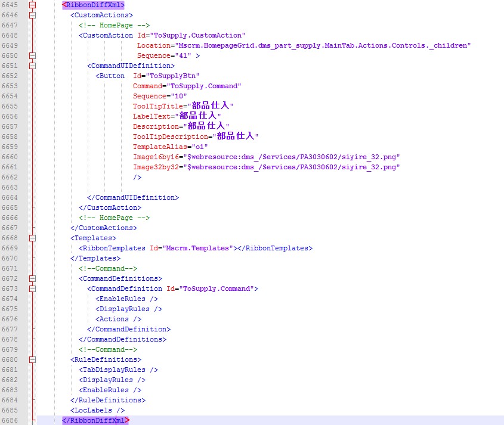Click the self-closing /> on line 6662
504x425 pixels.
click(137, 177)
